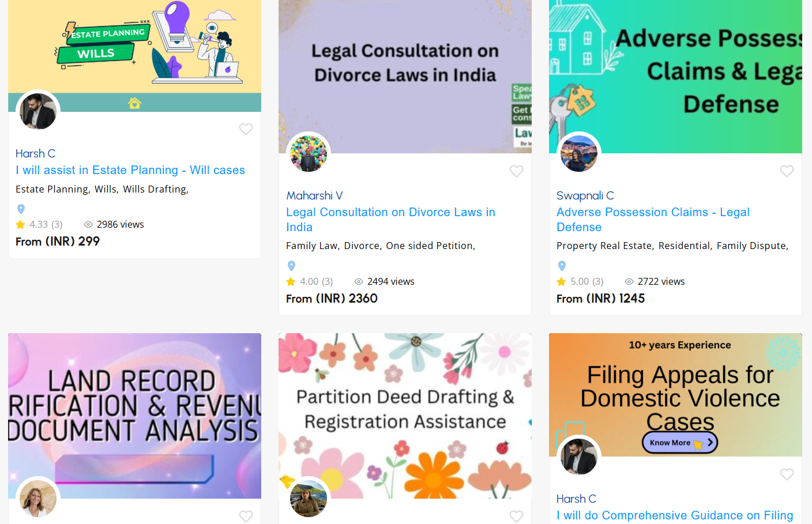812x524 pixels.
Task: Click location pin on Estate Planning card
Action: click(21, 209)
